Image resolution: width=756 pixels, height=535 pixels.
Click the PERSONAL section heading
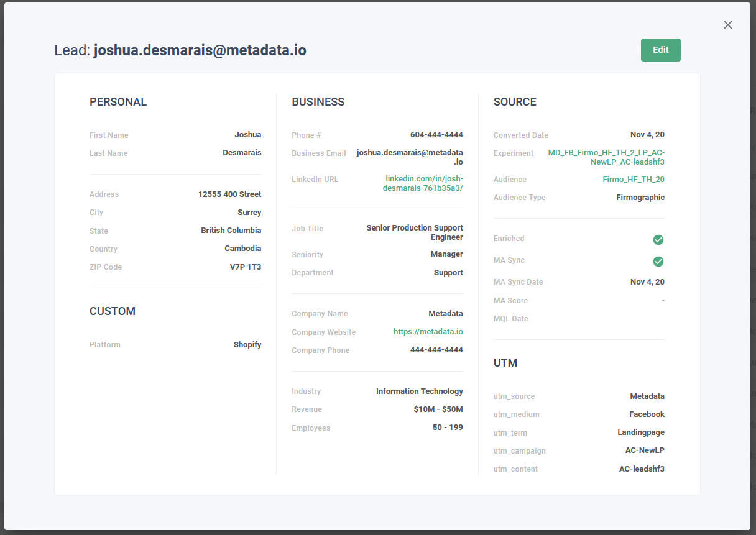118,102
